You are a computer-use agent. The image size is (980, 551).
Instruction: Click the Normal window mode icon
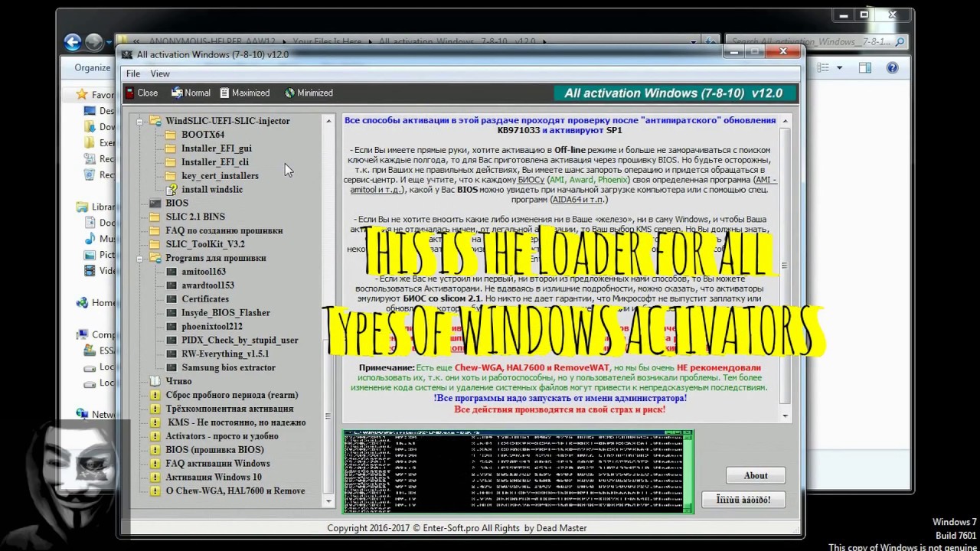pyautogui.click(x=177, y=93)
